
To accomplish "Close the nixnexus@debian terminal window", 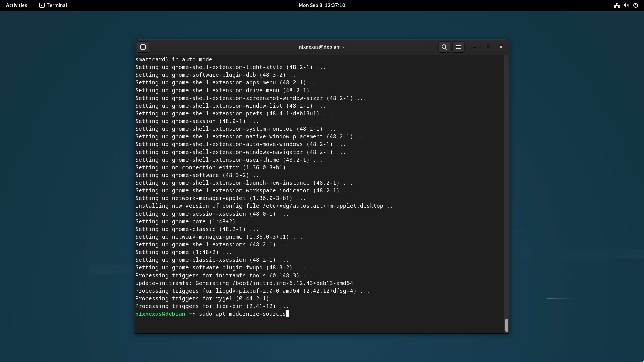I will coord(501,47).
